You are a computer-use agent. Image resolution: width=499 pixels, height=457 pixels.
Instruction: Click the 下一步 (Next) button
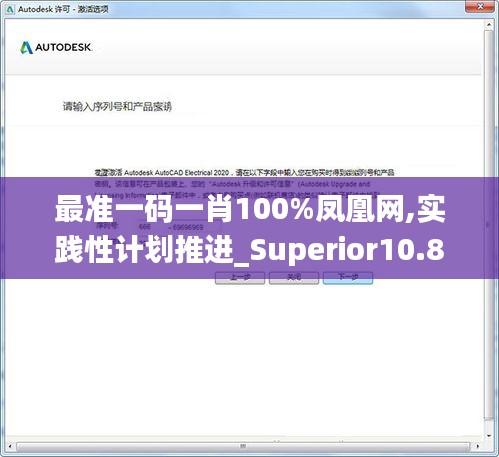tap(348, 278)
